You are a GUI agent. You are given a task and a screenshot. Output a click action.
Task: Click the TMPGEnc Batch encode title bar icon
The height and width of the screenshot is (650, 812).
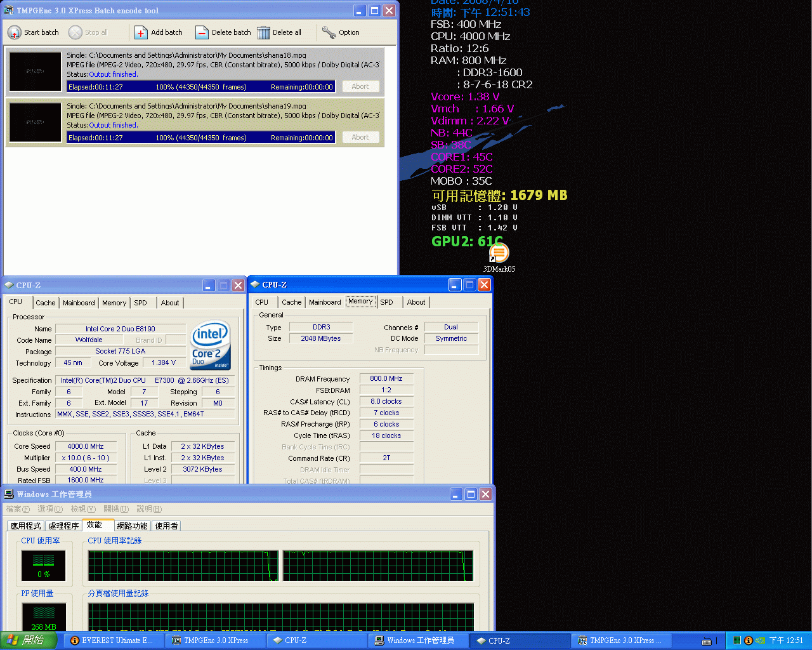10,11
